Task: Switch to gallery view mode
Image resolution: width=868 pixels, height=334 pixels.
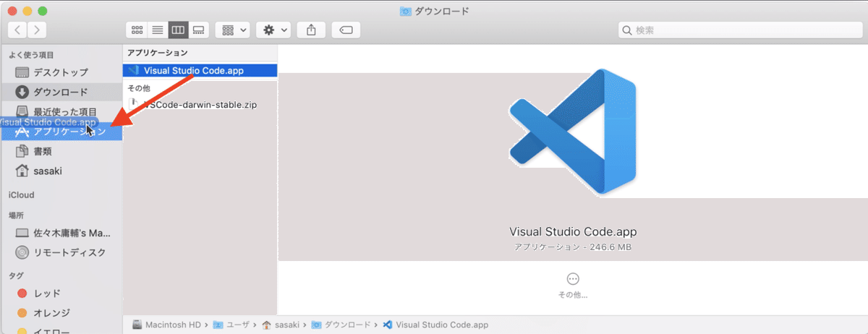Action: click(x=199, y=30)
